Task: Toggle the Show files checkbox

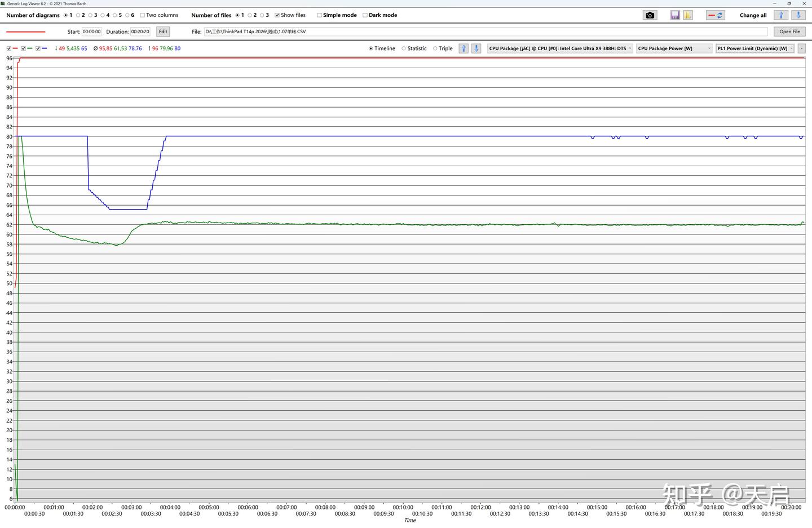Action: pos(277,15)
